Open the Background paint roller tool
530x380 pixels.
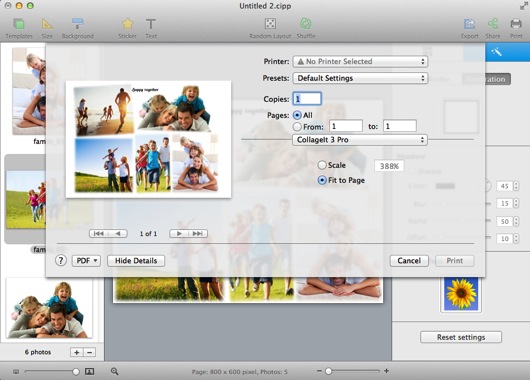(x=78, y=24)
